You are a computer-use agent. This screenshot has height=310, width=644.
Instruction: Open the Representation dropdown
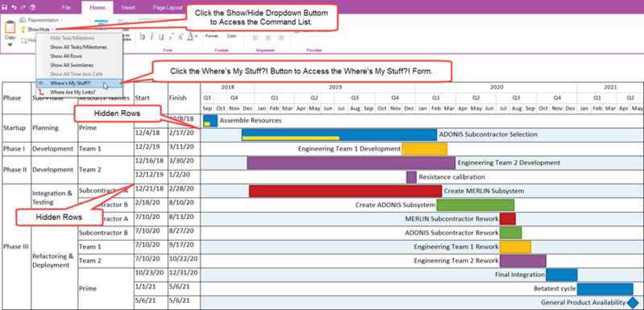pyautogui.click(x=41, y=19)
